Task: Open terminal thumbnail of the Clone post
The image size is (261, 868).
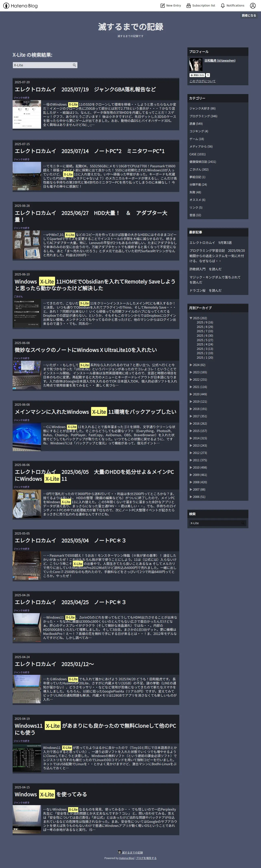Action: (27, 758)
